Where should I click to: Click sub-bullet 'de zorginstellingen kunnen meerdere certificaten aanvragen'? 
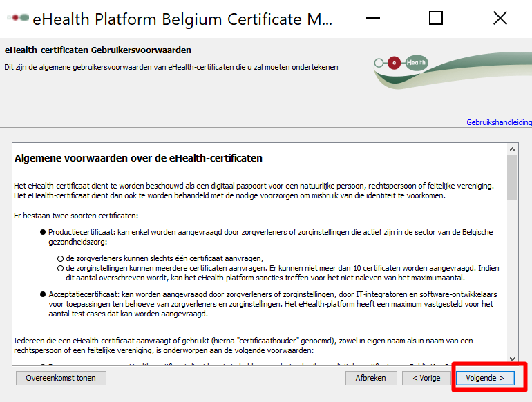pos(283,273)
